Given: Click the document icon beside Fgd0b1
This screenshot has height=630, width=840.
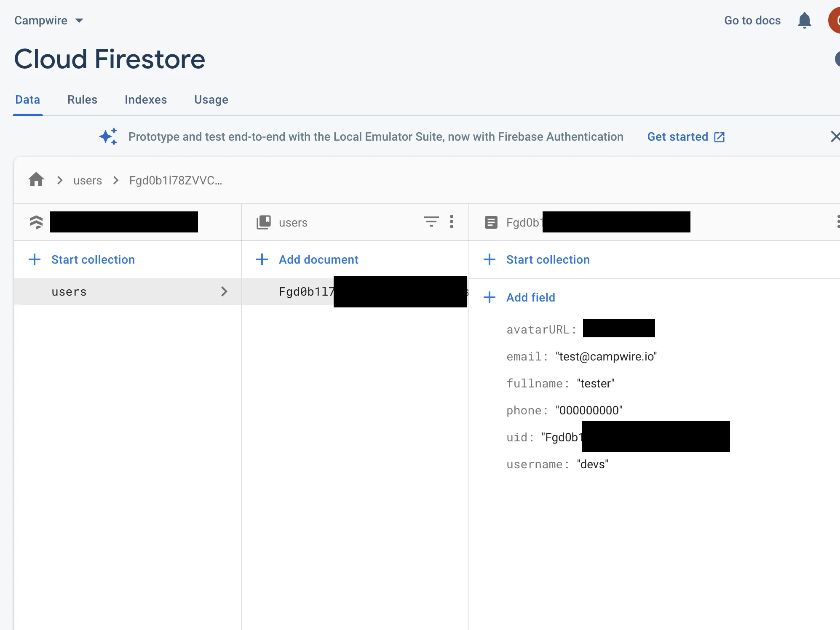Looking at the screenshot, I should (x=491, y=222).
